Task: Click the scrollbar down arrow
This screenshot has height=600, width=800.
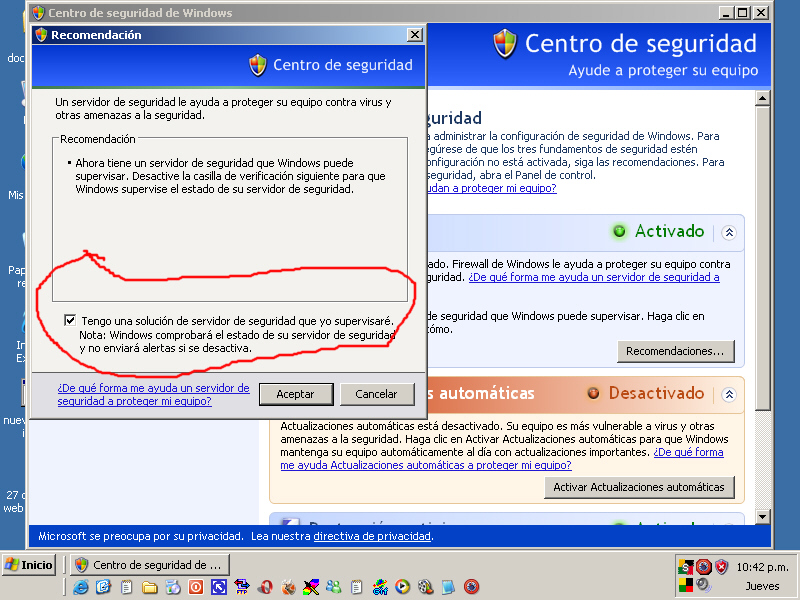Action: (762, 516)
